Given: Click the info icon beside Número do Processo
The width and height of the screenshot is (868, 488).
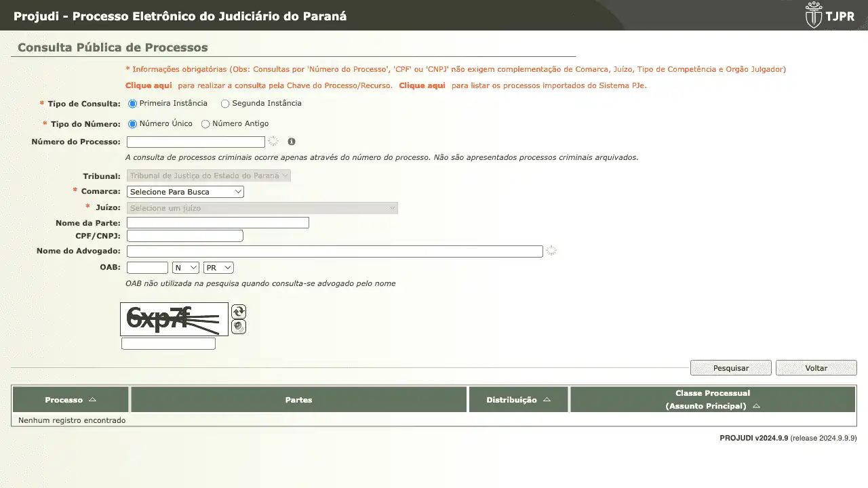Looking at the screenshot, I should [292, 142].
